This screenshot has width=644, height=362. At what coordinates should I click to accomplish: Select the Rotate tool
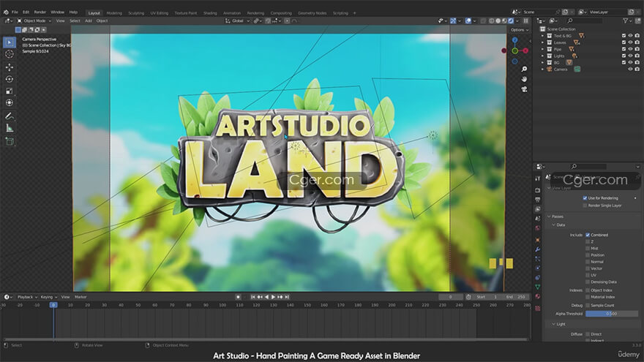(10, 79)
